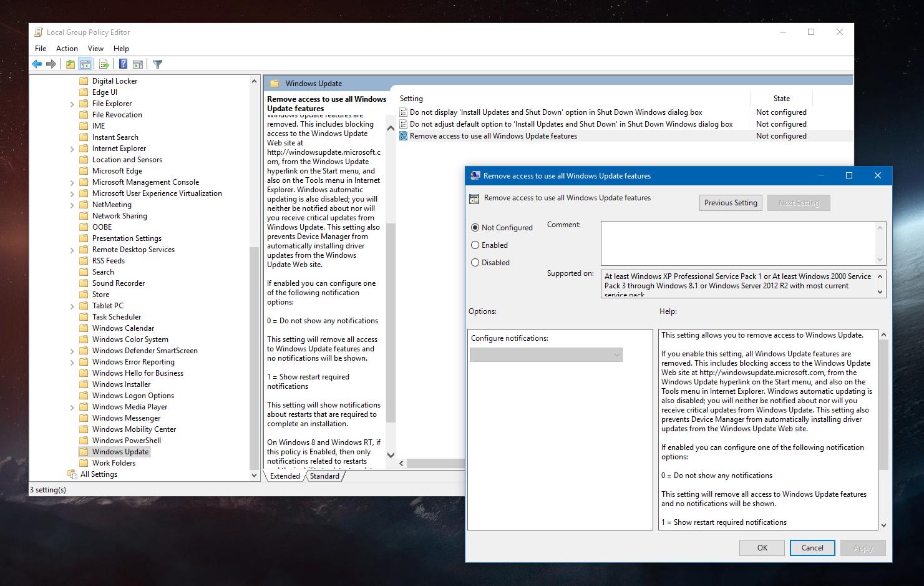The width and height of the screenshot is (924, 586).
Task: Toggle the Show/Hide Console Tree icon
Action: (x=85, y=64)
